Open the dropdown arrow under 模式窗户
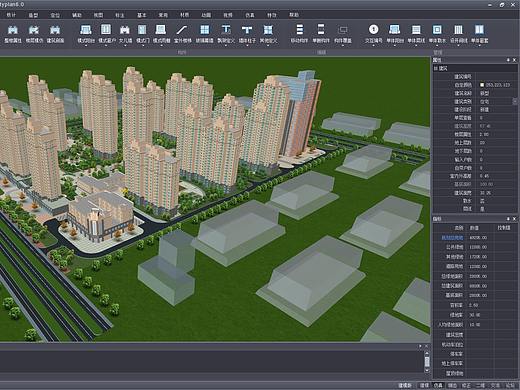Image resolution: width=520 pixels, height=390 pixels. pos(106,45)
